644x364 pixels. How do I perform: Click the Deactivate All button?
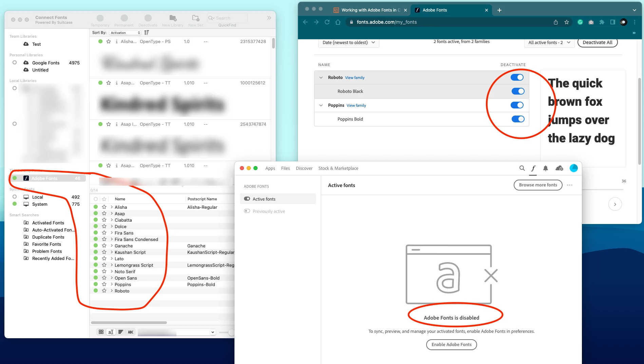tap(597, 43)
